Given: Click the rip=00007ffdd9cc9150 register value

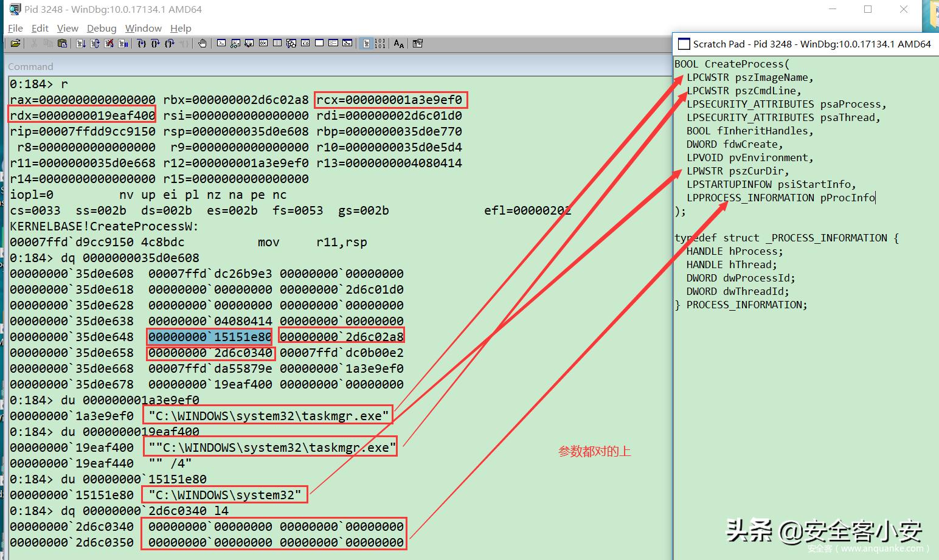Looking at the screenshot, I should (x=83, y=131).
